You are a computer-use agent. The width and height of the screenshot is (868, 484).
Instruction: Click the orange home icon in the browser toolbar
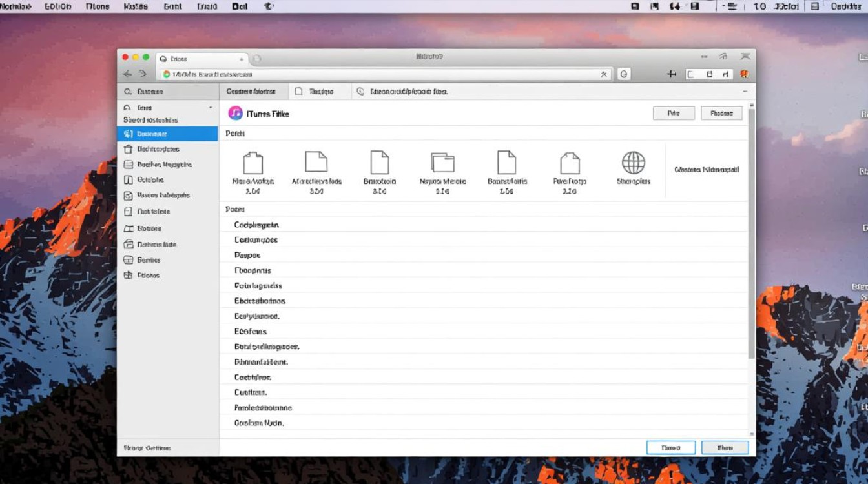(744, 74)
